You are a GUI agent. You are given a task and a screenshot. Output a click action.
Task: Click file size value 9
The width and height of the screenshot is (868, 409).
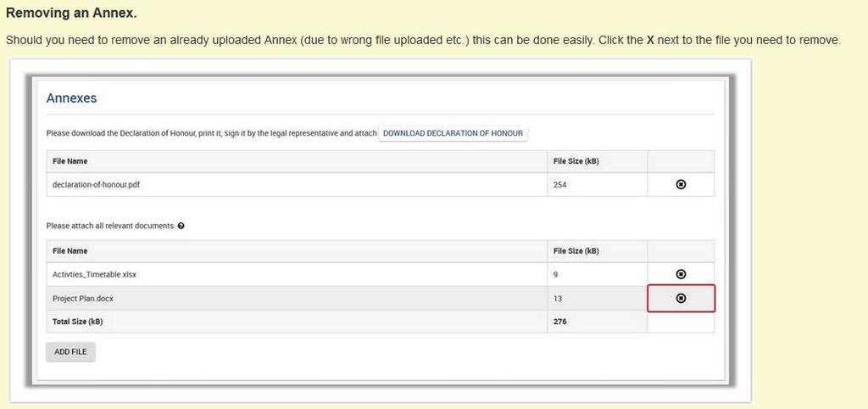pos(555,274)
